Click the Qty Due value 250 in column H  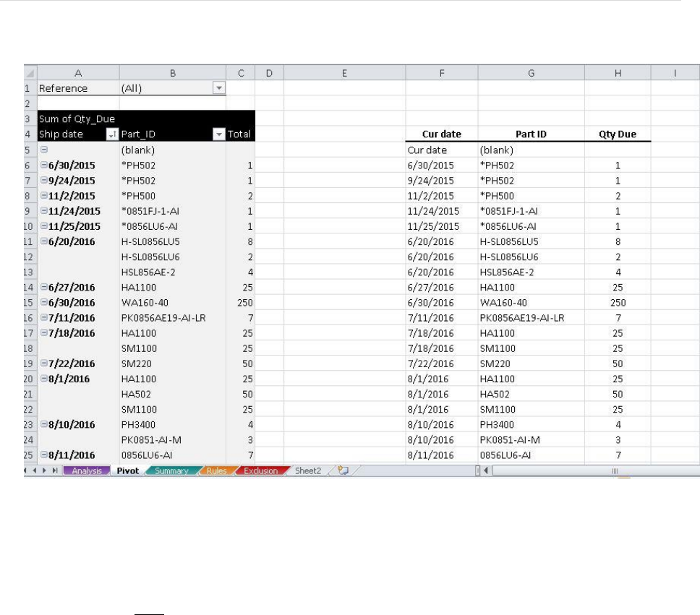(x=618, y=302)
